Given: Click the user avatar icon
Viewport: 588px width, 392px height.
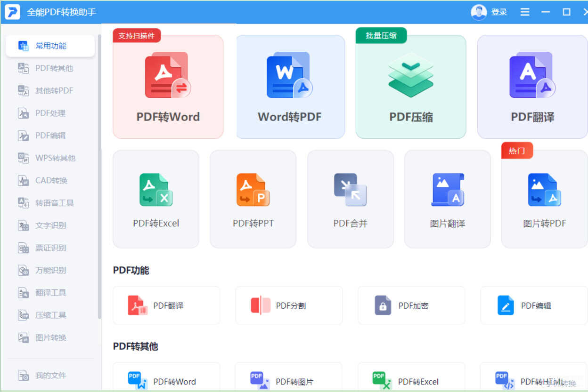Looking at the screenshot, I should (479, 12).
